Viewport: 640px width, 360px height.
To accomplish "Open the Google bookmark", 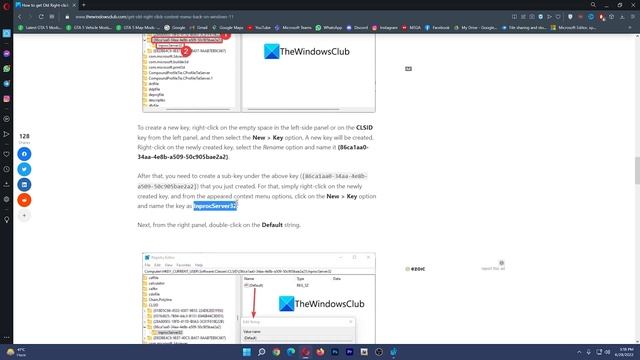I will (x=175, y=28).
